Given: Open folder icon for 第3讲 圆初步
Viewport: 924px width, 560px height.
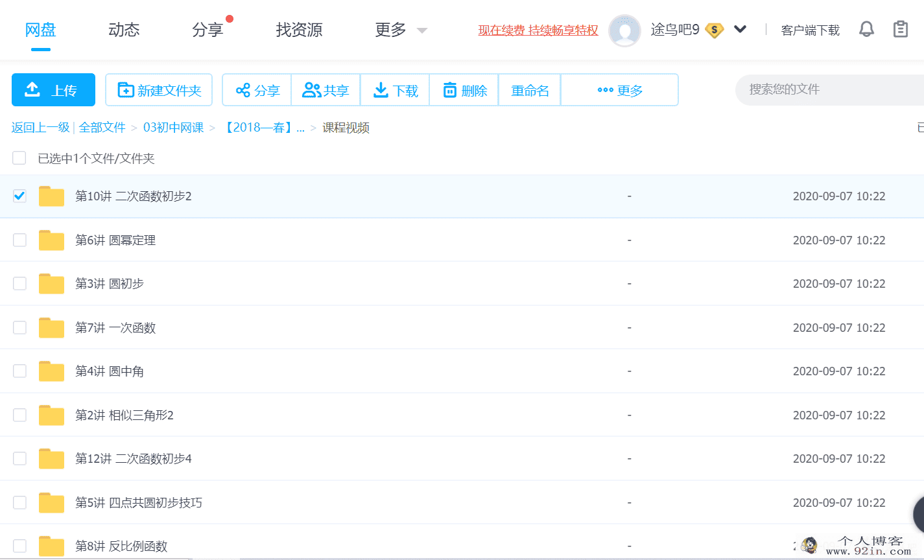Looking at the screenshot, I should (x=51, y=283).
